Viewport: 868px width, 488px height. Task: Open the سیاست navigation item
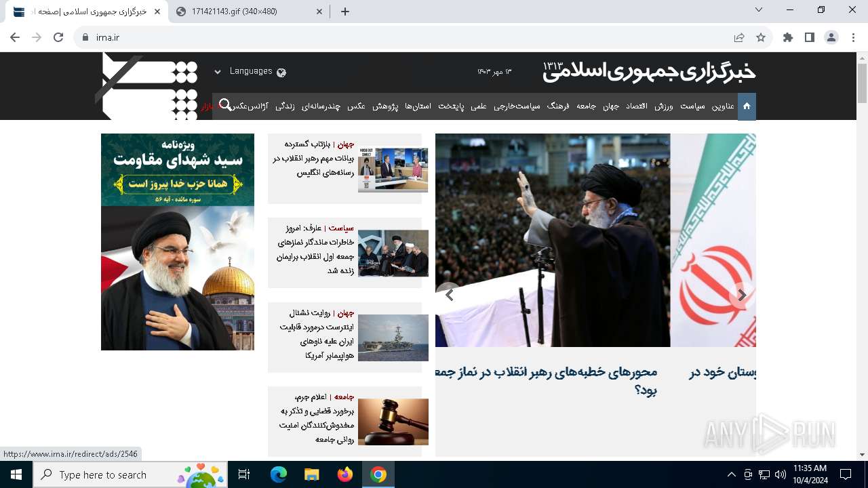coord(692,106)
